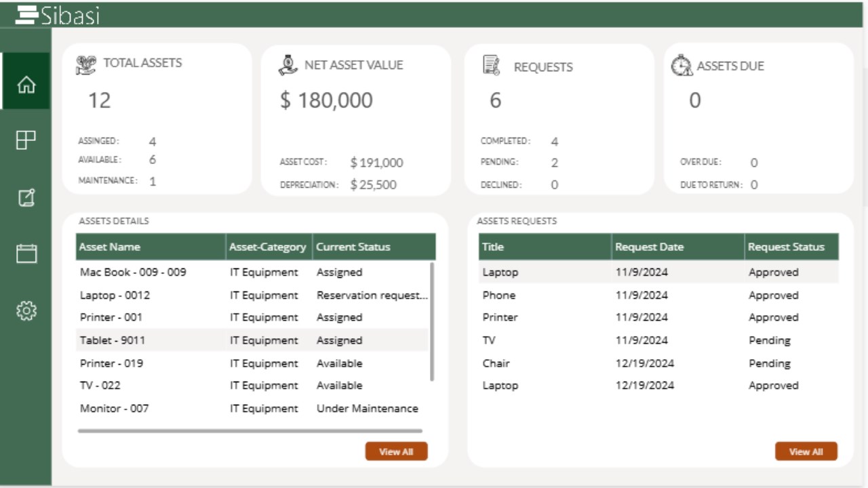868x488 pixels.
Task: Click Pending status for the TV request
Action: pyautogui.click(x=770, y=340)
